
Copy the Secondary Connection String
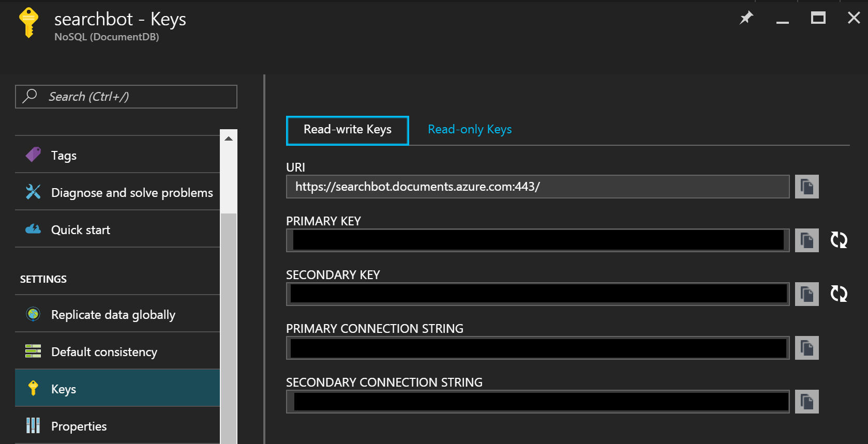pos(806,402)
